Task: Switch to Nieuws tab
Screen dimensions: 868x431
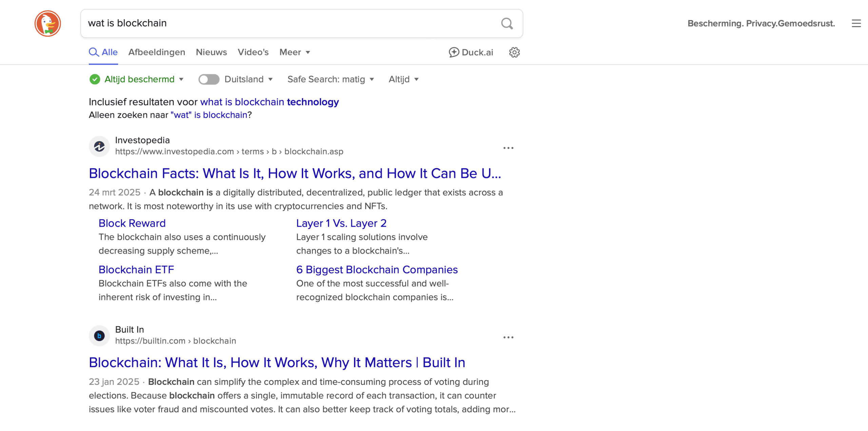Action: click(211, 52)
